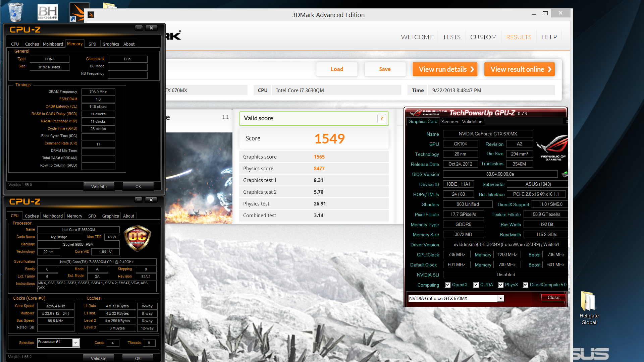Open SPD tab in CPU-Z Memory window
Image resolution: width=644 pixels, height=362 pixels.
[x=92, y=44]
